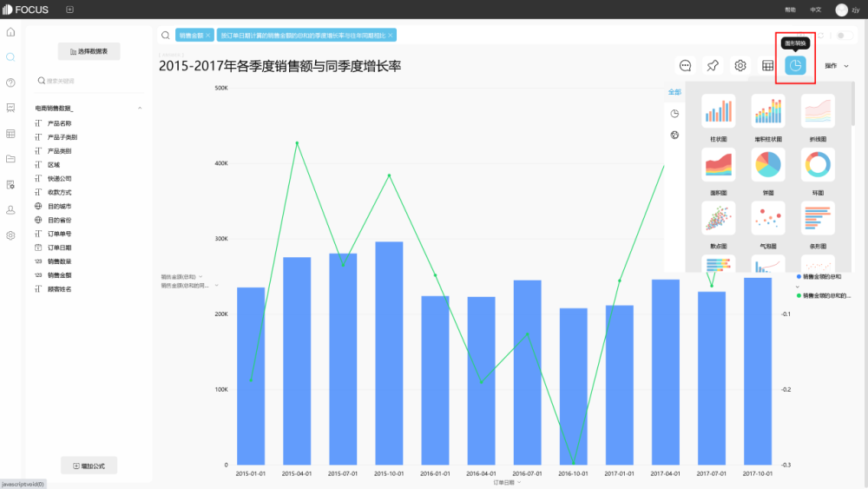Choose the donut chart (环图) thumbnail
Viewport: 868px width, 489px height.
click(x=818, y=165)
